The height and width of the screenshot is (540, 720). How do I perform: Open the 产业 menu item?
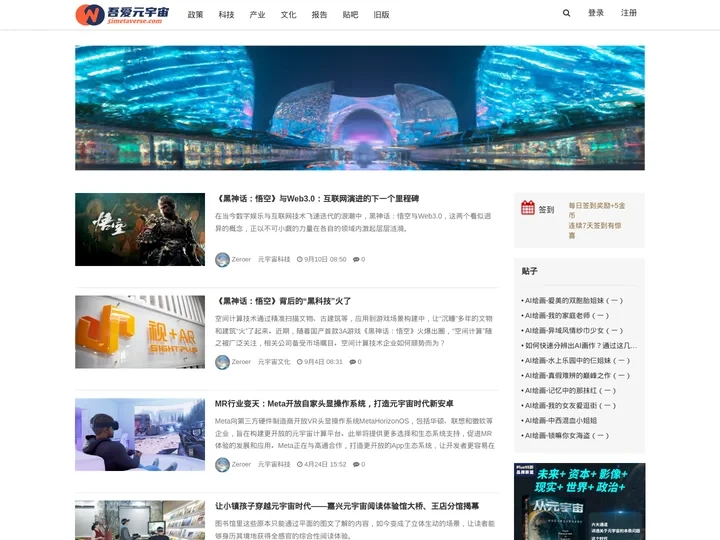pos(257,15)
